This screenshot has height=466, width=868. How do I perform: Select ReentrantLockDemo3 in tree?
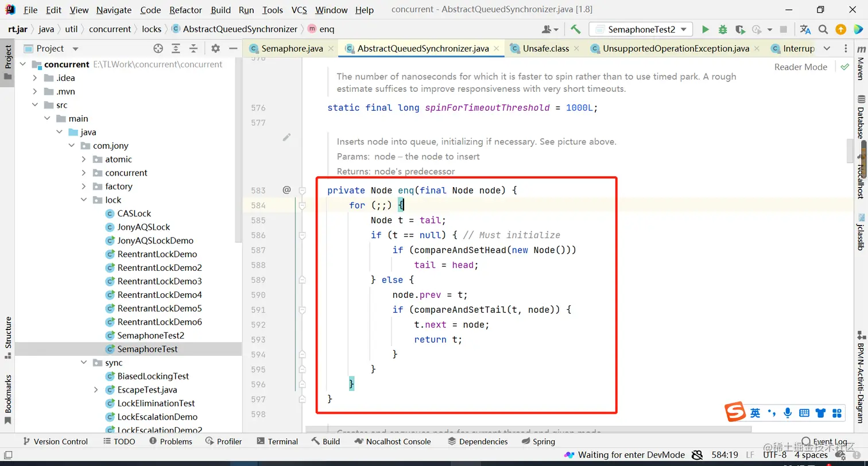pyautogui.click(x=160, y=281)
